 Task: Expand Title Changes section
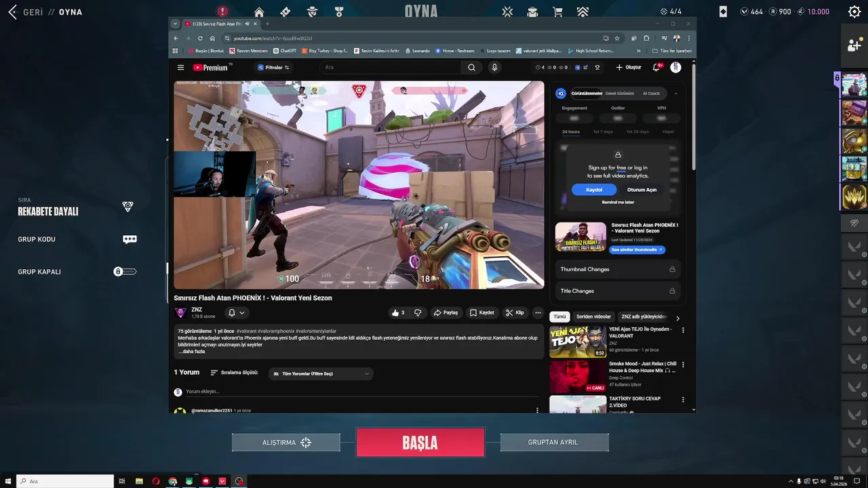pyautogui.click(x=617, y=291)
